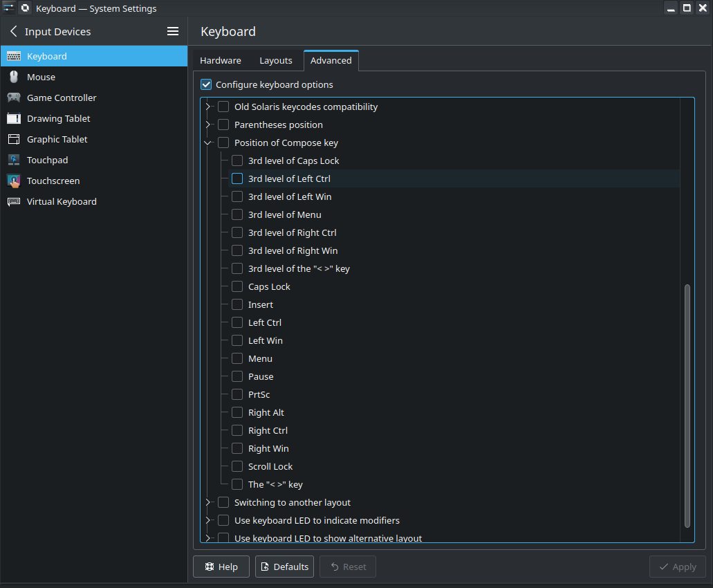
Task: Click the Reset button
Action: [348, 567]
